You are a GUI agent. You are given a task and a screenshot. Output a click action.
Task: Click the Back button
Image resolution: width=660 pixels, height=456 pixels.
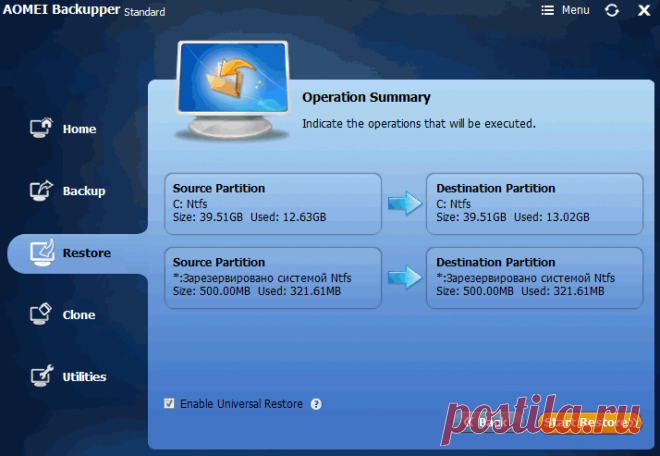coord(490,423)
